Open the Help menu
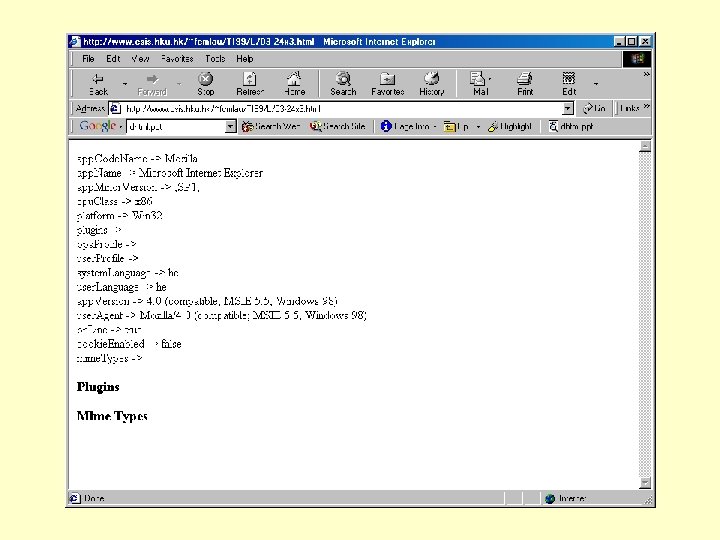This screenshot has width=720, height=540. (245, 59)
